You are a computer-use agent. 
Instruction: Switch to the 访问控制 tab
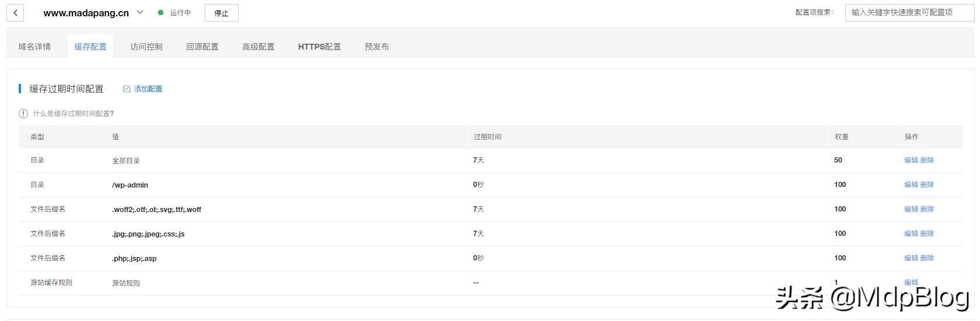coord(146,47)
